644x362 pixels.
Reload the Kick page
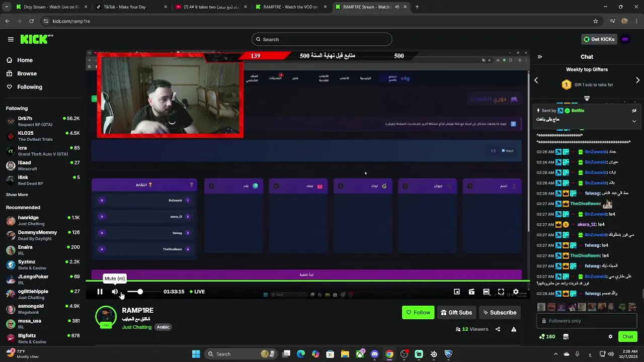click(31, 21)
